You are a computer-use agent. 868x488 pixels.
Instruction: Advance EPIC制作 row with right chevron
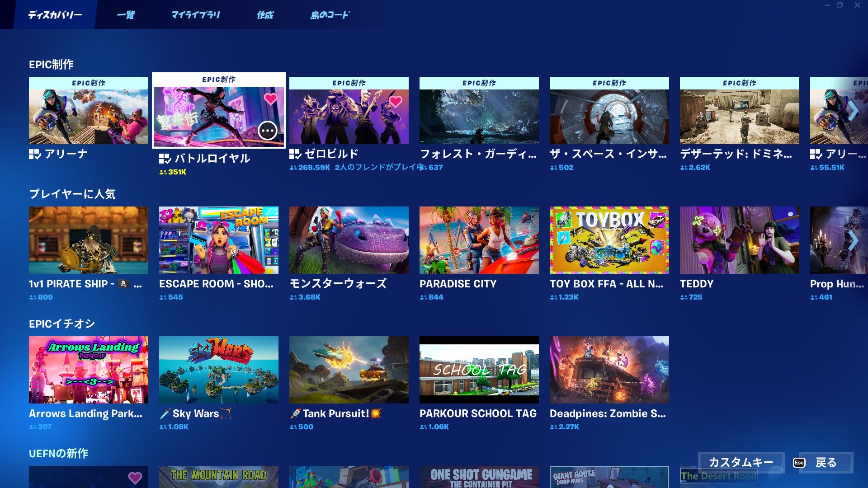(853, 110)
